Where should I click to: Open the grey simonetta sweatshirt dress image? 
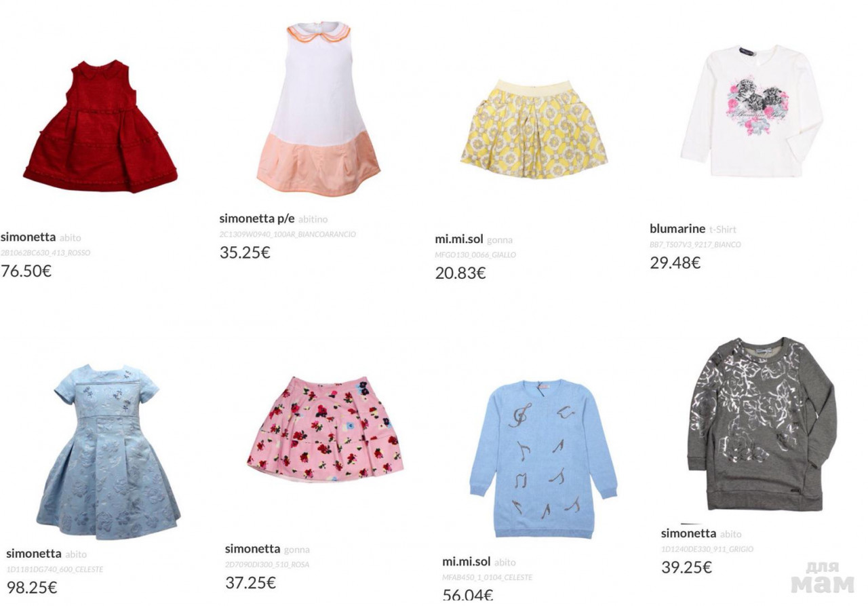pyautogui.click(x=762, y=424)
